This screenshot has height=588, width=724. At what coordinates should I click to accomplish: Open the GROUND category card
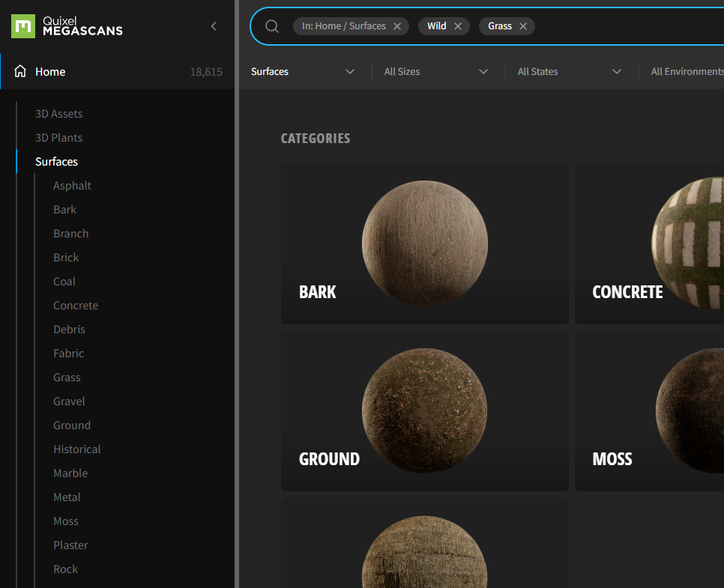(x=425, y=410)
